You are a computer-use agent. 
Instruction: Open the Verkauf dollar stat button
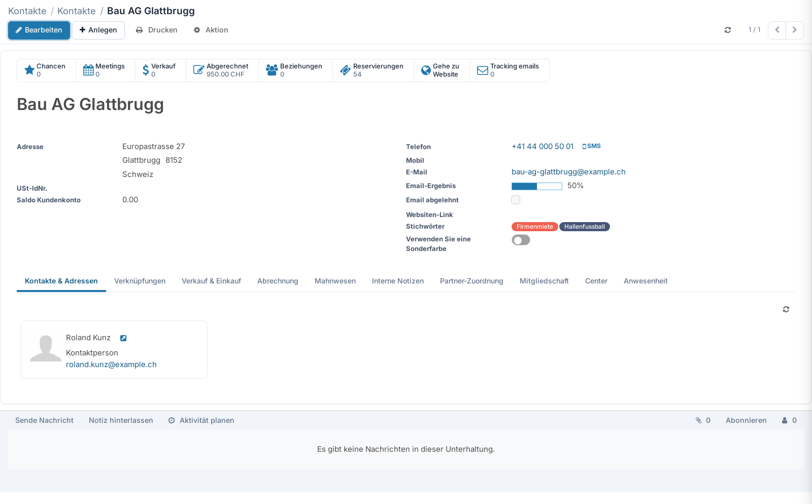[x=160, y=70]
